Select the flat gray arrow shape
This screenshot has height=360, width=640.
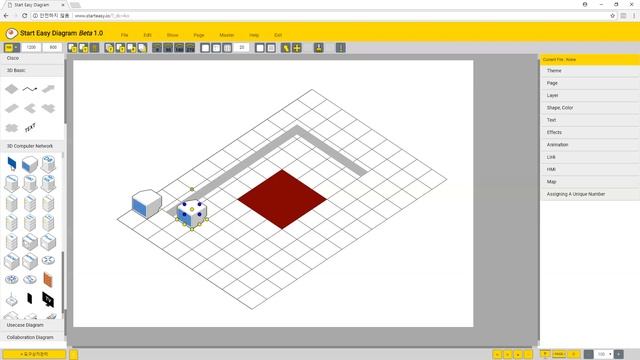coord(48,89)
